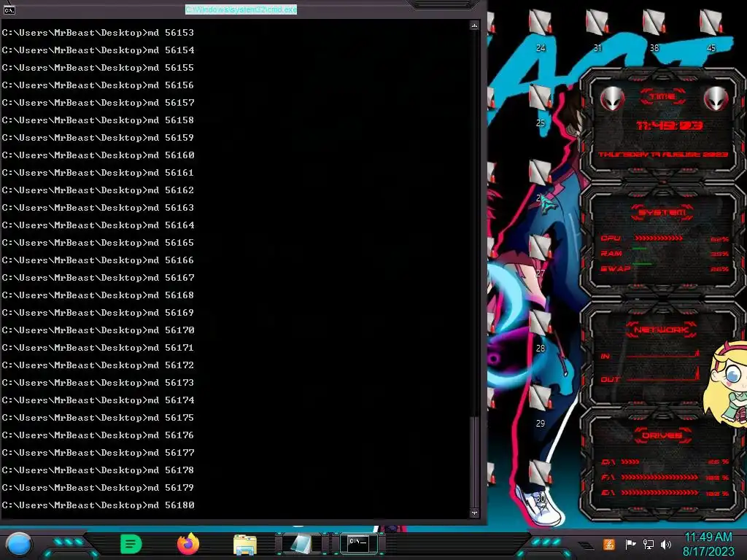Click the line "md 56173"
747x560 pixels.
[98, 383]
